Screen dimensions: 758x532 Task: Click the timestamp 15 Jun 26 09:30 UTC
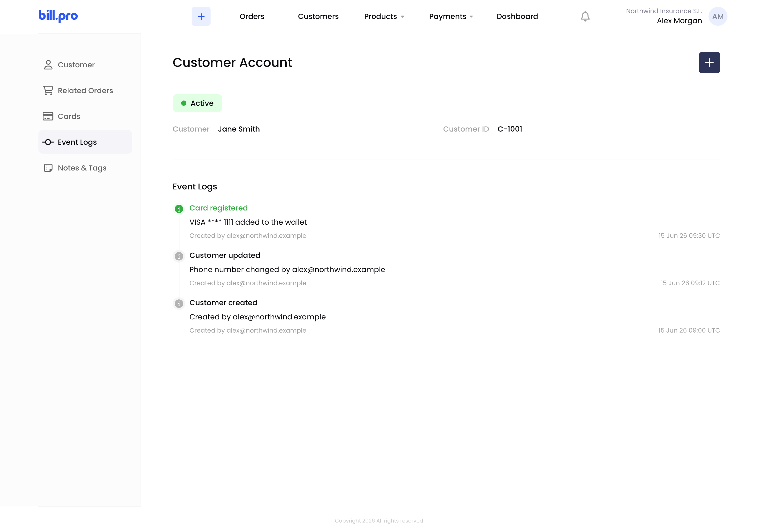click(689, 236)
